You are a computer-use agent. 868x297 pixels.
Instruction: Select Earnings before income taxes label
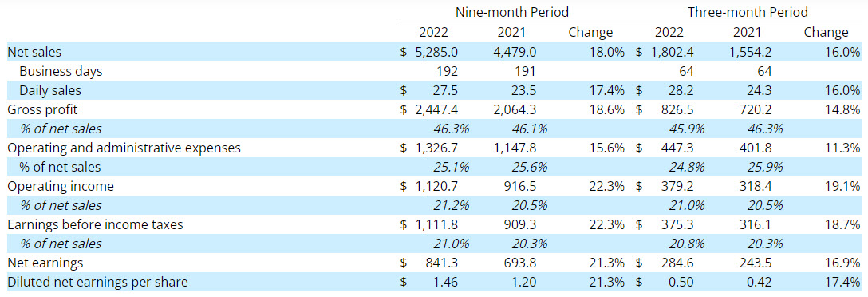95,224
